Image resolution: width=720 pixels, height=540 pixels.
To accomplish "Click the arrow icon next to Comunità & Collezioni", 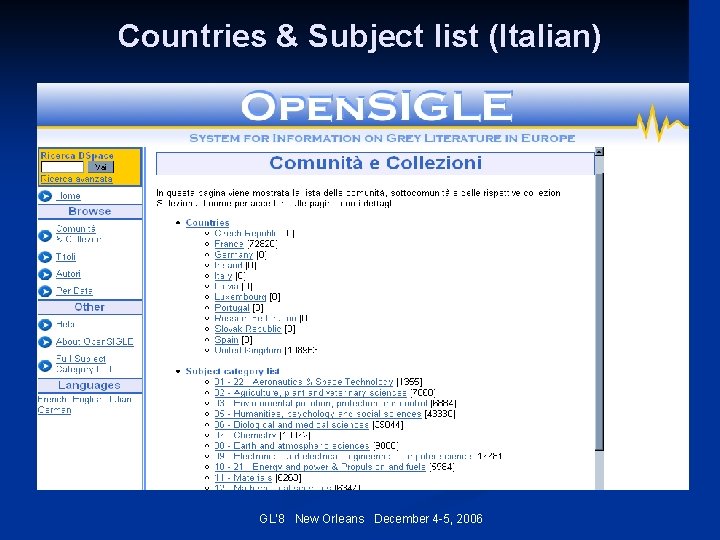I will point(45,236).
